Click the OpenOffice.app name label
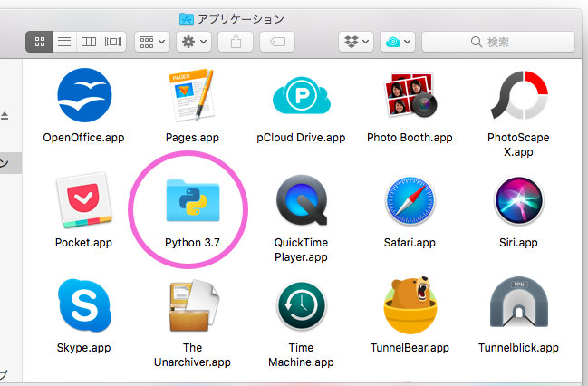The image size is (588, 386). [x=83, y=138]
